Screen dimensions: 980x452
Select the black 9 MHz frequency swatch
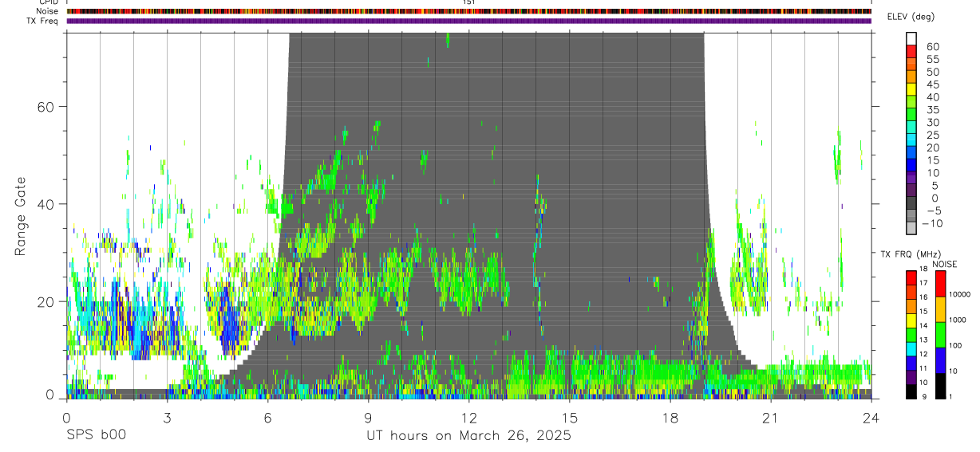[x=911, y=391]
